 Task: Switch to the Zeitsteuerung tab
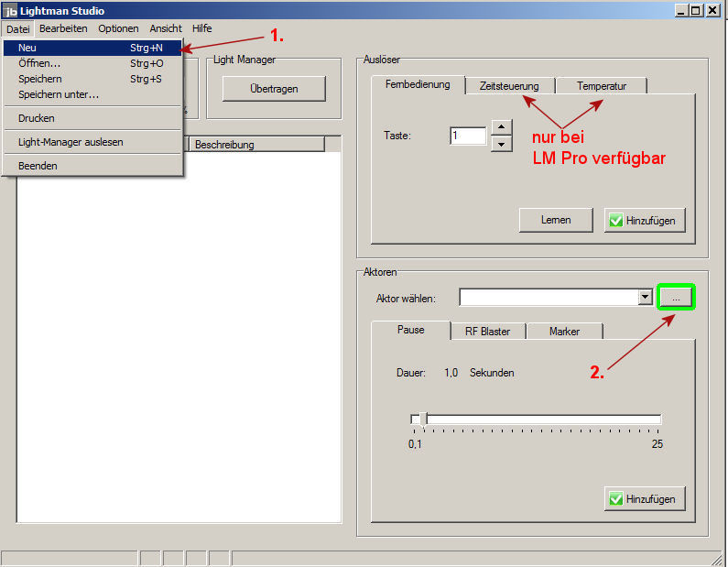pyautogui.click(x=509, y=86)
